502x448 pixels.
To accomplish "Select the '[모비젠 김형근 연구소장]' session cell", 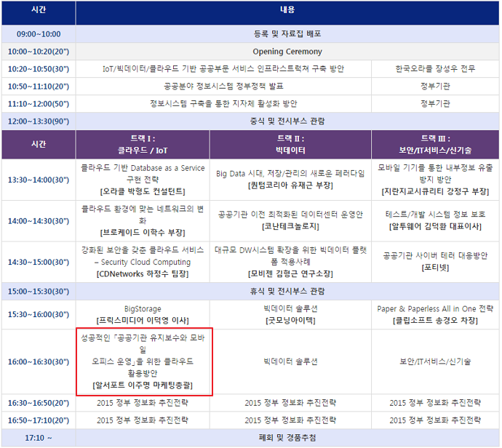I will pos(290,262).
